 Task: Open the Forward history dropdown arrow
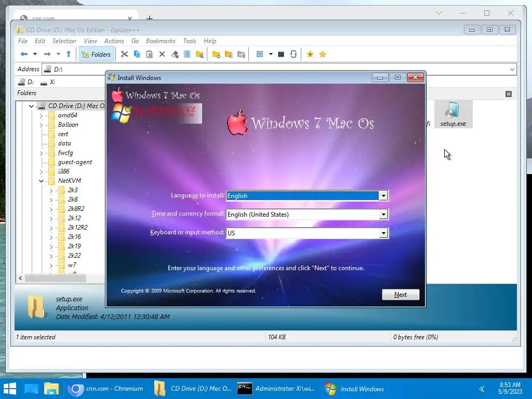point(58,54)
